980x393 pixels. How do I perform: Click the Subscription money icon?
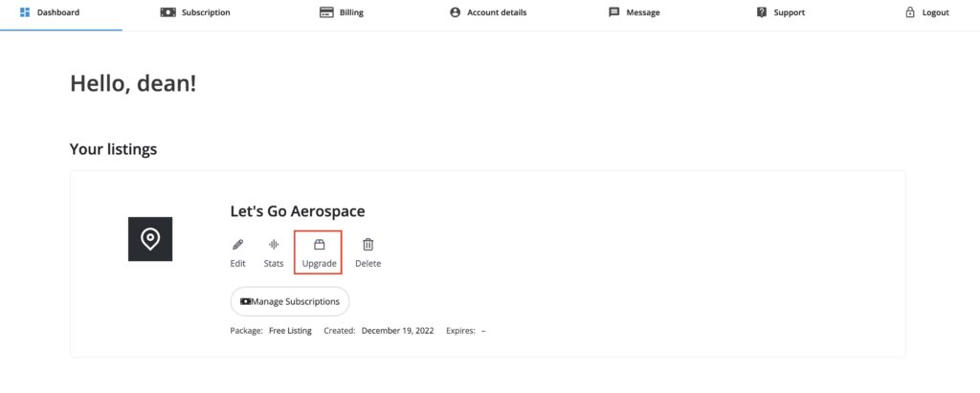(x=168, y=12)
